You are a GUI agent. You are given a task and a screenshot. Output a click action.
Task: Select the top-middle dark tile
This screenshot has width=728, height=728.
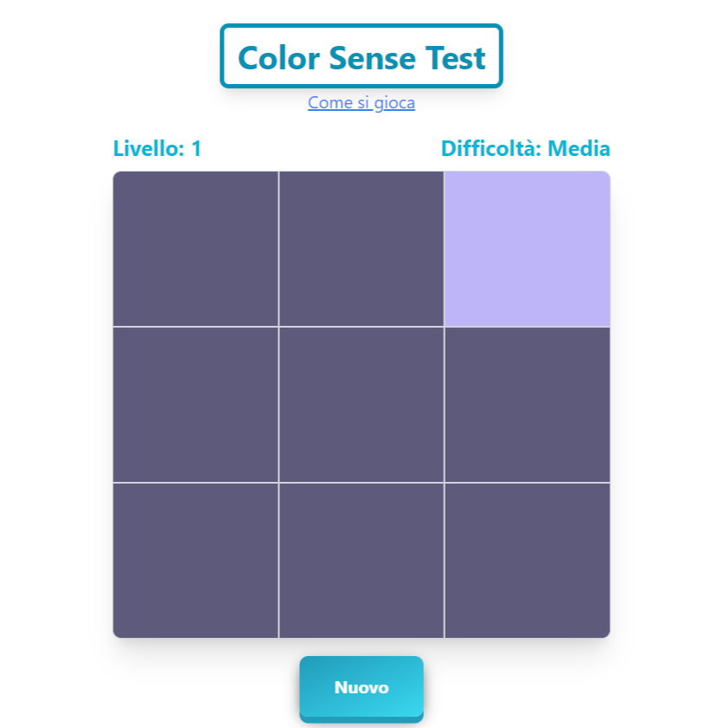point(361,249)
